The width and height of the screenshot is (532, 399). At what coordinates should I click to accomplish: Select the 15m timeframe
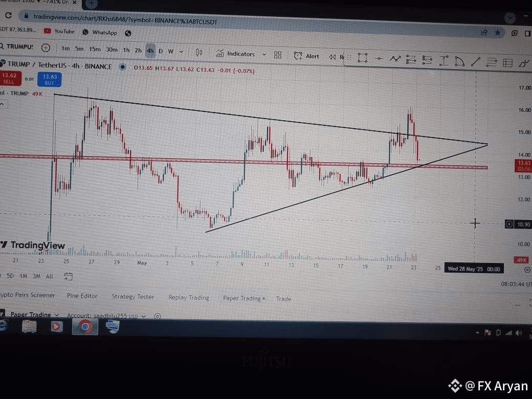[95, 49]
